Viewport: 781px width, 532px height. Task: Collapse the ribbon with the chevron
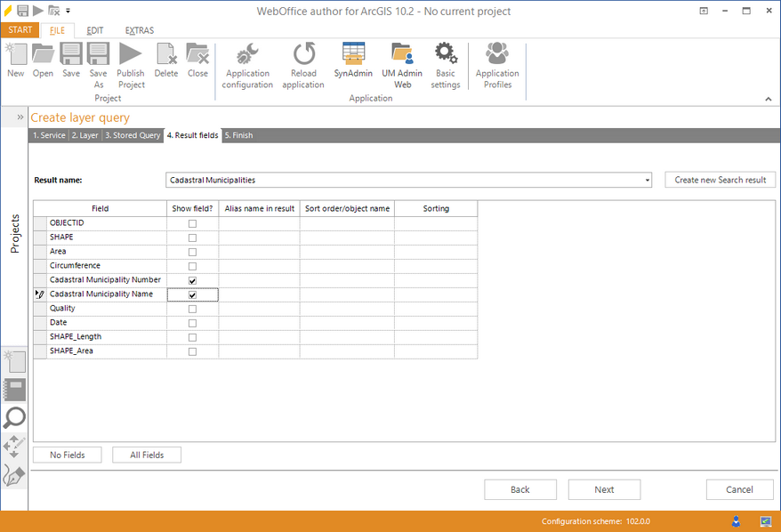767,98
